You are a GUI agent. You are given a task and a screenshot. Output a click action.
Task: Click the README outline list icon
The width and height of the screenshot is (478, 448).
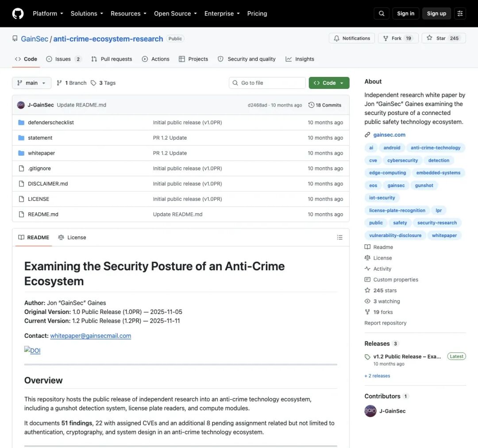click(339, 237)
